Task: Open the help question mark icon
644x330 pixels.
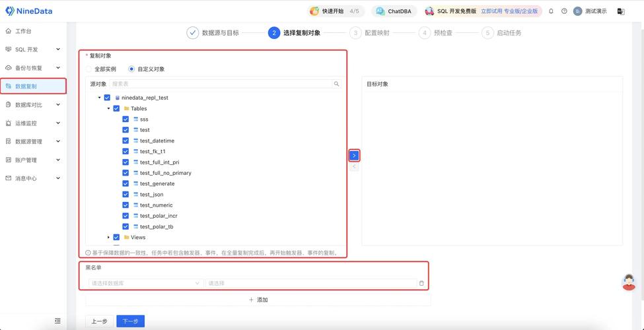Action: click(564, 11)
